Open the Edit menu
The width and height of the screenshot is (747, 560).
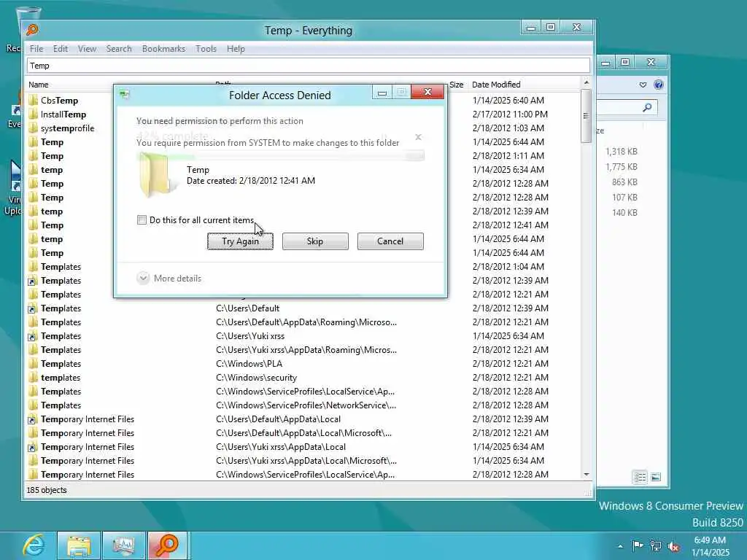tap(60, 49)
